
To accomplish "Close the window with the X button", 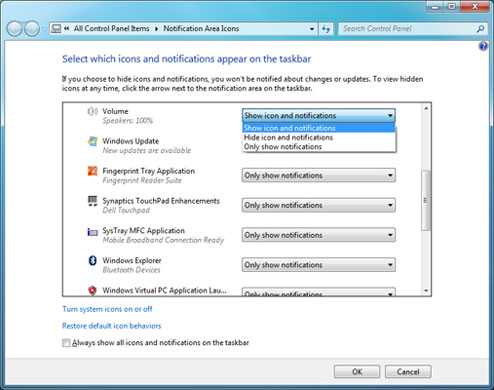I will coord(475,7).
